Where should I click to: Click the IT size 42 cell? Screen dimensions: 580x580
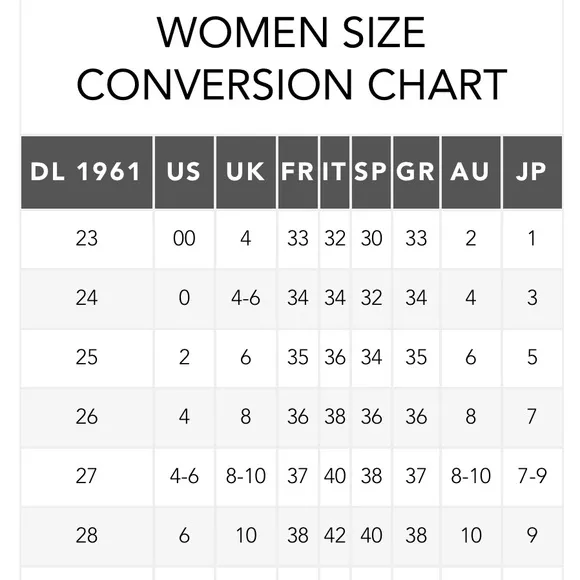coord(335,536)
